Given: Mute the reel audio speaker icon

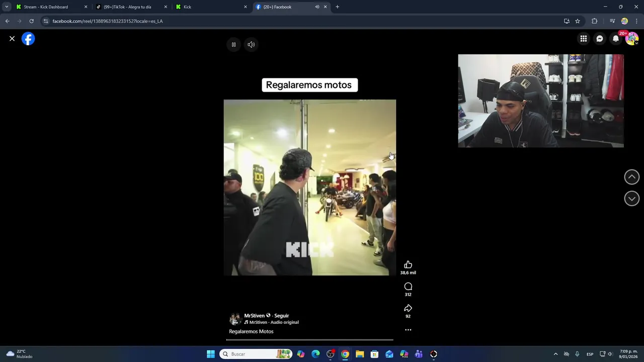Looking at the screenshot, I should pyautogui.click(x=251, y=45).
